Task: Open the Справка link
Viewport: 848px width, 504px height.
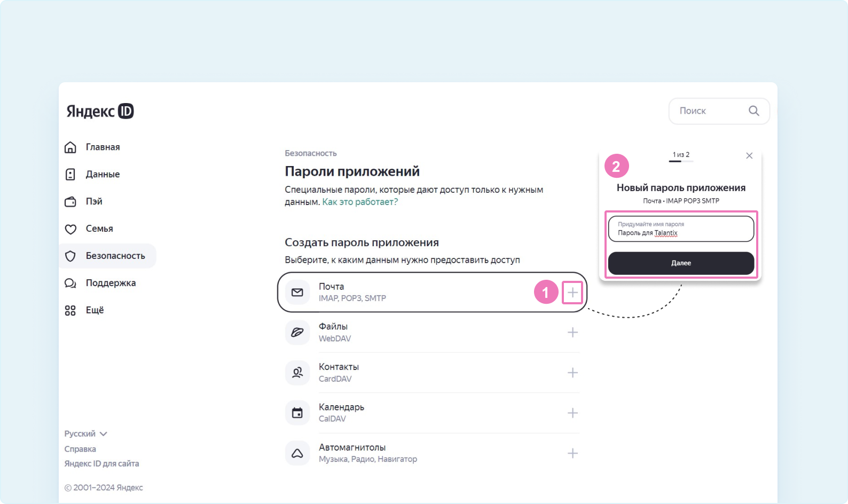Action: pos(80,449)
